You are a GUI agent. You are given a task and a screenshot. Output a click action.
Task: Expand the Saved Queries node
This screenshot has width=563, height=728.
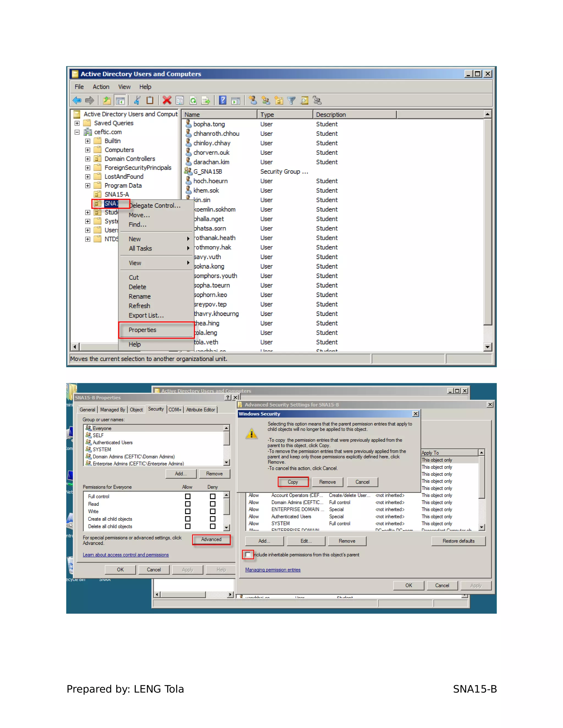[x=77, y=123]
